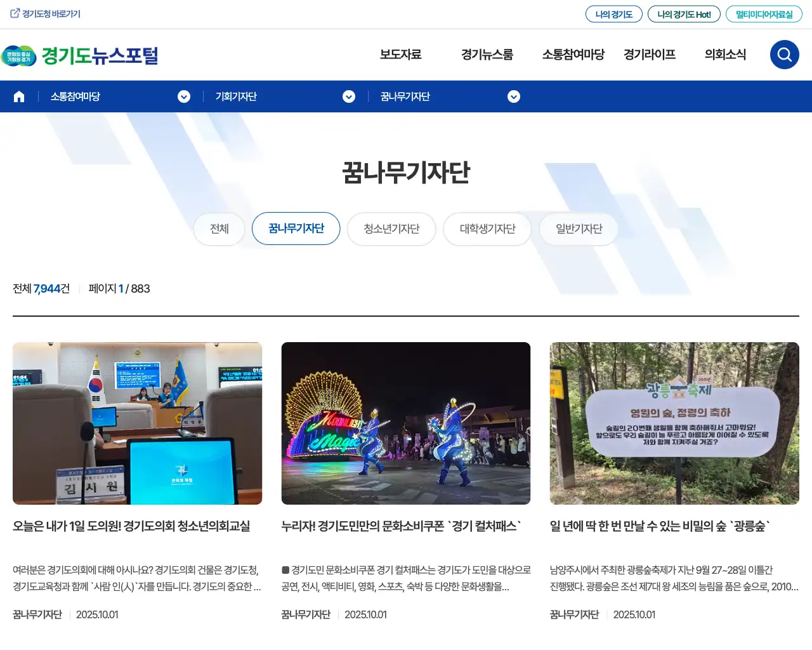Select the 대학생기자단 filter tab
This screenshot has height=650, width=812.
coord(487,229)
